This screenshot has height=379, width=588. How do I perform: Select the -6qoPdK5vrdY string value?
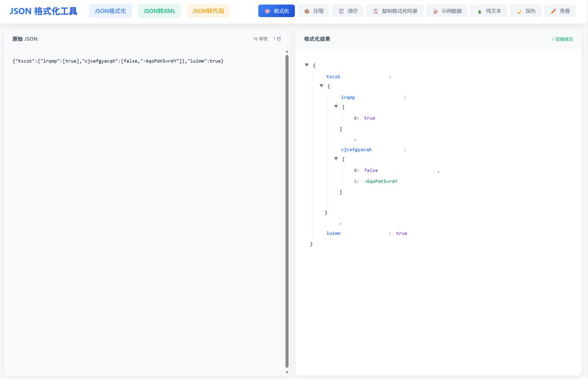(x=381, y=181)
